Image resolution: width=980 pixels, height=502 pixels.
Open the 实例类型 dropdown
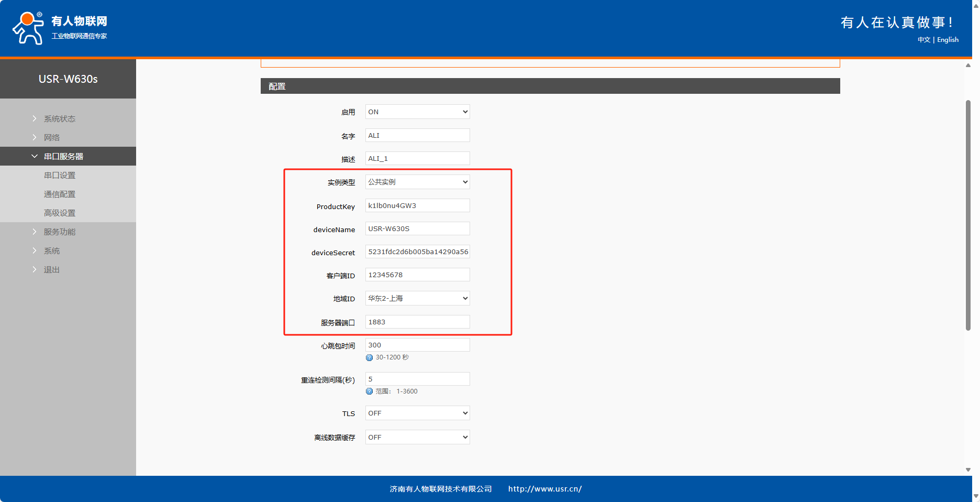(417, 182)
